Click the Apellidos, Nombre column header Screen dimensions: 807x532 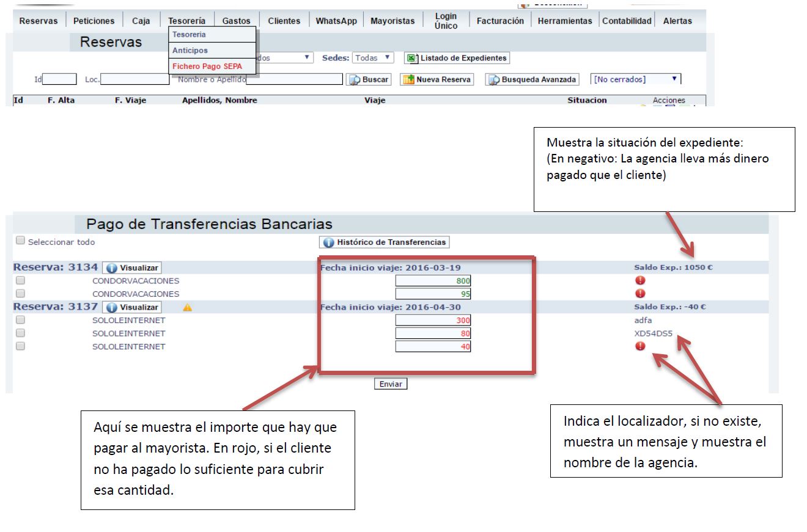point(220,100)
